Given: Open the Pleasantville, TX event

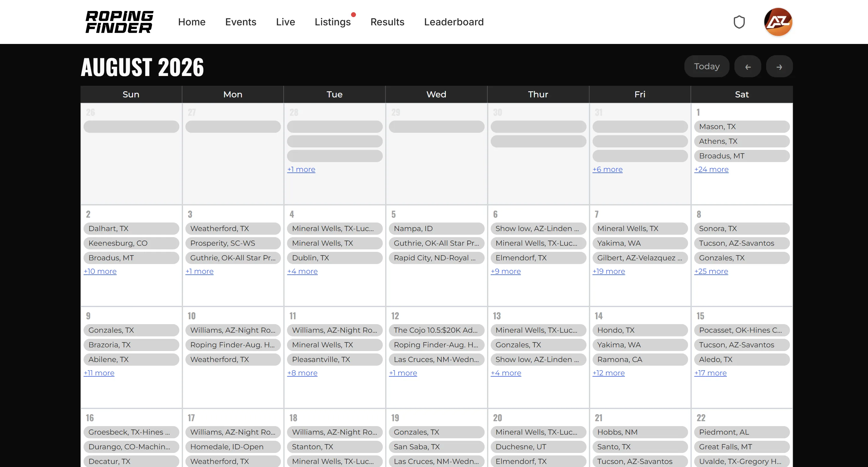Looking at the screenshot, I should point(335,360).
